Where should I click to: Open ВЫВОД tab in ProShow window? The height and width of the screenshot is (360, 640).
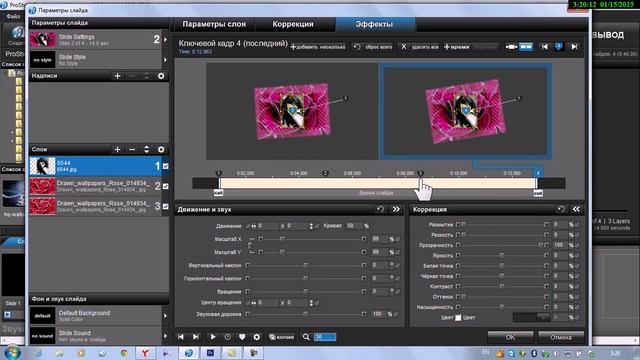click(x=608, y=35)
